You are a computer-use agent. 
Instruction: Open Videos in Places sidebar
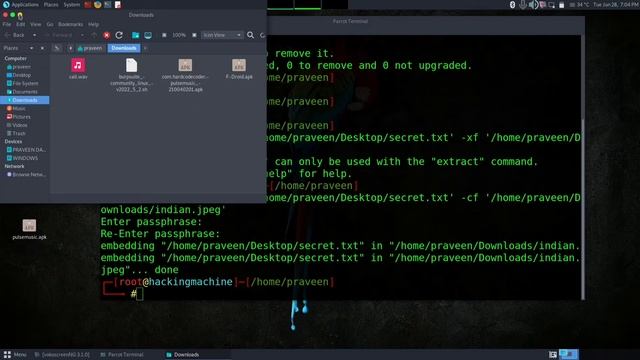[24, 125]
